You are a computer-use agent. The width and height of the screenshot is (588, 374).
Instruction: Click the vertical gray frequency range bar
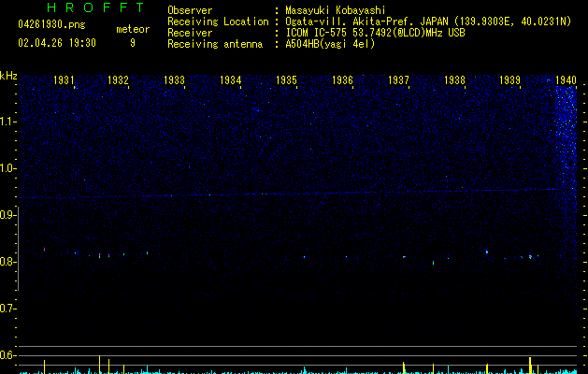18,249
